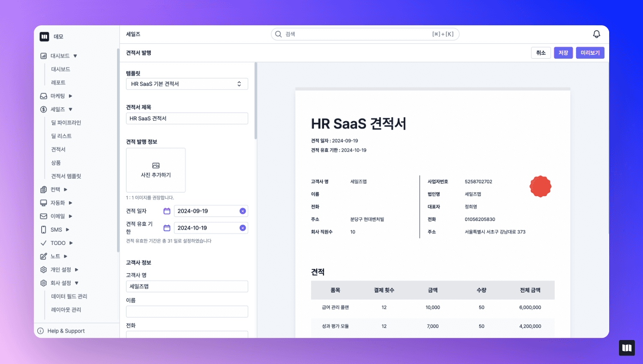
Task: Click 급여 관리 플랜 row in preview
Action: click(433, 307)
